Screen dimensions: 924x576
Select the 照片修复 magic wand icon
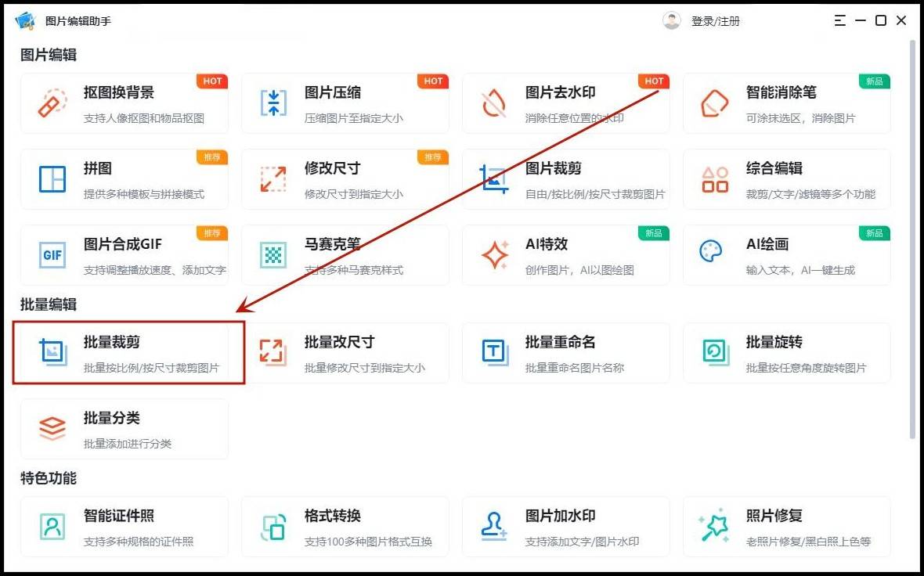tap(715, 526)
